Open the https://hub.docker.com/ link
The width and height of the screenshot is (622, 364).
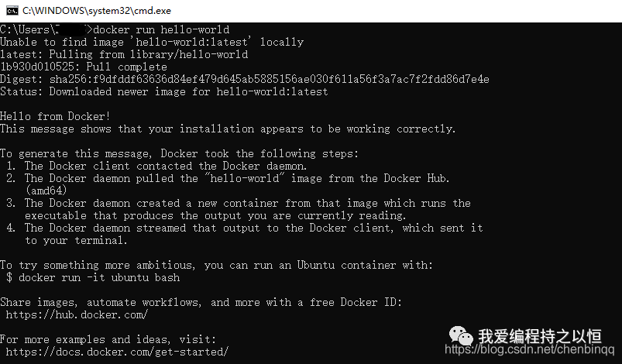pyautogui.click(x=77, y=315)
